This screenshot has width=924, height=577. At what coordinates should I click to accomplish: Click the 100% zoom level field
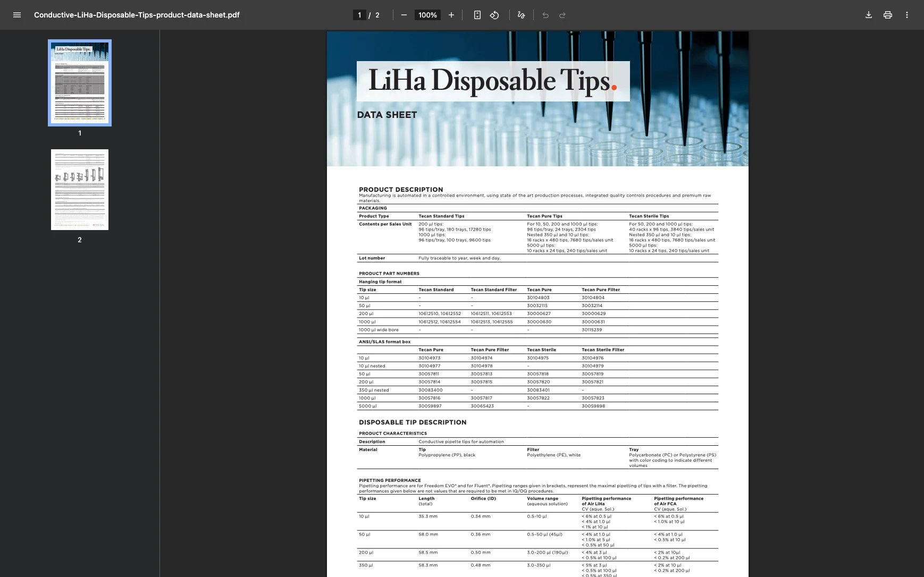coord(427,15)
